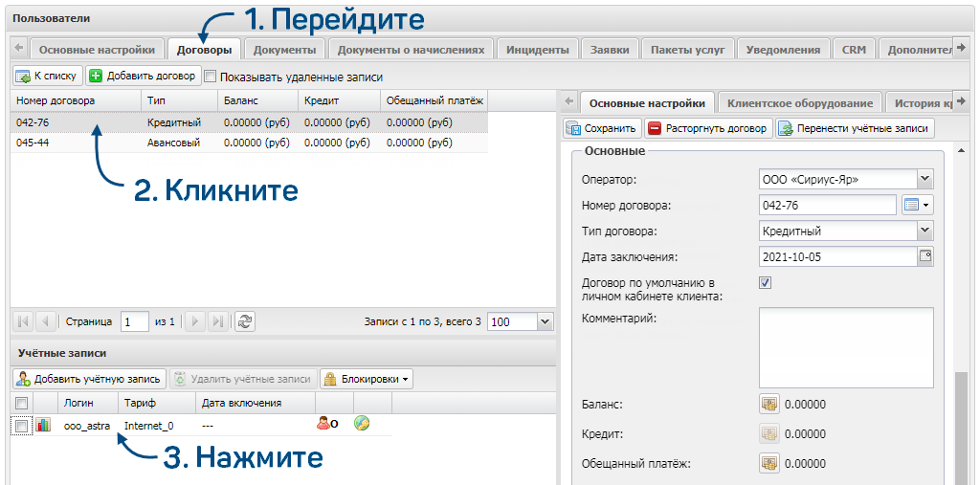Viewport: 980px width, 485px height.
Task: Click Добавить договор button
Action: pos(144,77)
